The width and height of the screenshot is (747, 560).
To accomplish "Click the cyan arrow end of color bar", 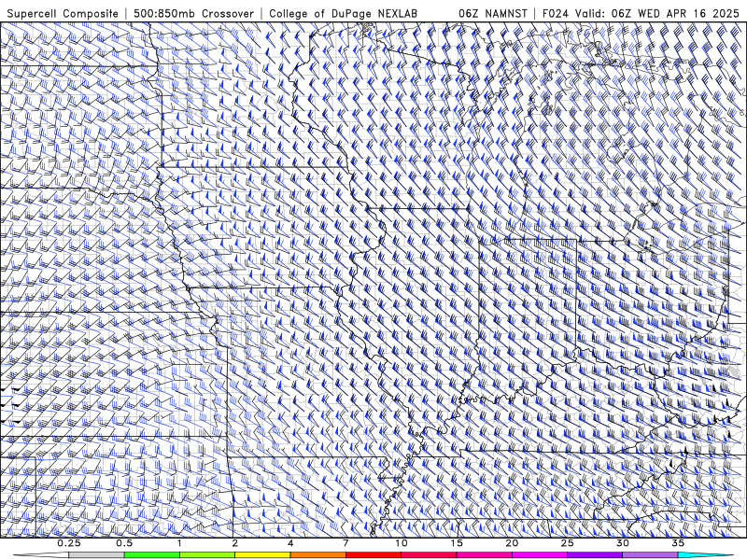I will [x=705, y=555].
